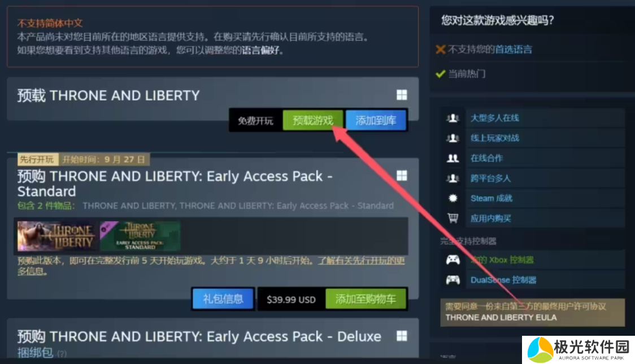Open the 跨平台多人 feature link
This screenshot has height=364, width=635.
(x=490, y=178)
